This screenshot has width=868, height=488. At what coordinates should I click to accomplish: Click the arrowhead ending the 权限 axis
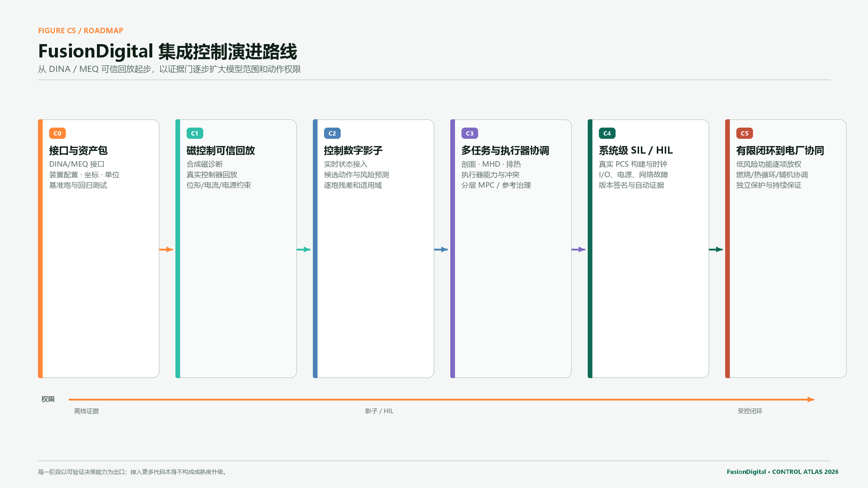811,399
